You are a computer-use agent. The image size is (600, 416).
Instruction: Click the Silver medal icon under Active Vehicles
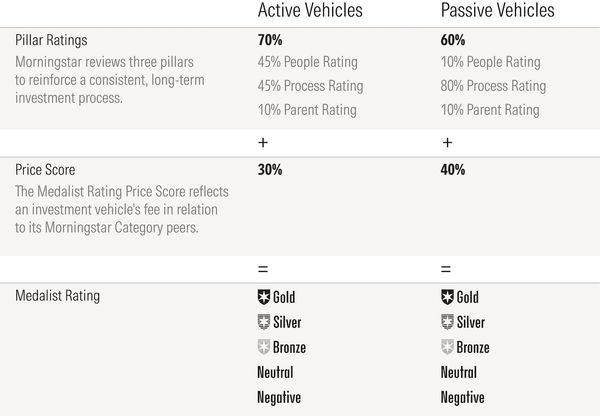[x=264, y=322]
